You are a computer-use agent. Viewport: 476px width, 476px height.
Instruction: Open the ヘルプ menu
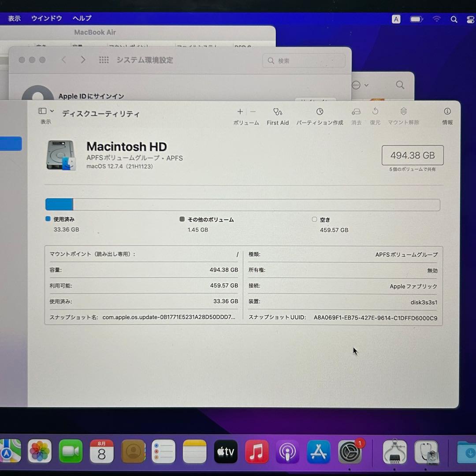coord(82,18)
